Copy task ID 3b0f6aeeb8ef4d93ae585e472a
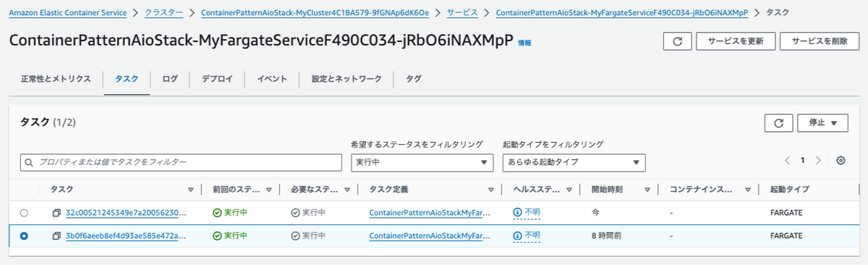 [x=56, y=236]
